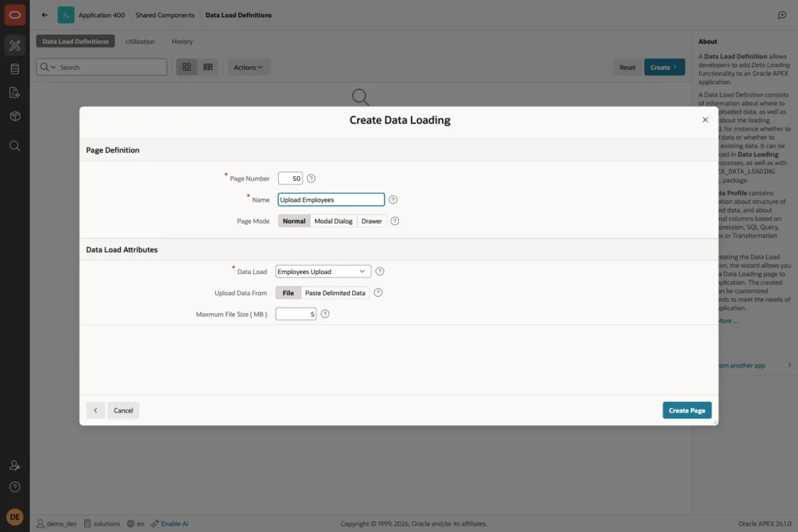Show help for Upload Data From
Image resolution: width=798 pixels, height=532 pixels.
pos(378,292)
